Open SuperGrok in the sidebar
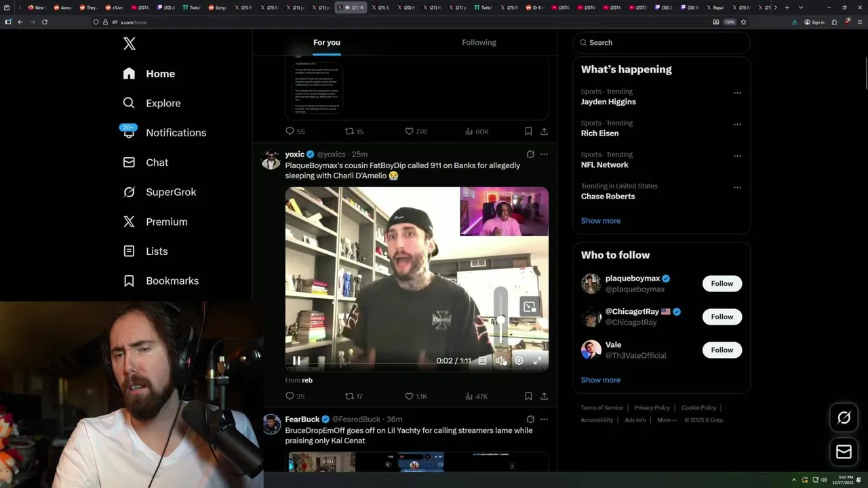The height and width of the screenshot is (488, 868). point(159,192)
